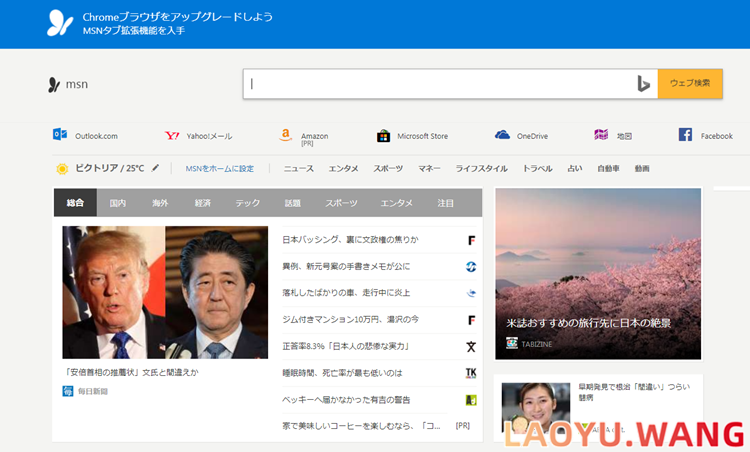Switch to the エンタメ tab in gray bar
The image size is (750, 452).
(x=397, y=203)
